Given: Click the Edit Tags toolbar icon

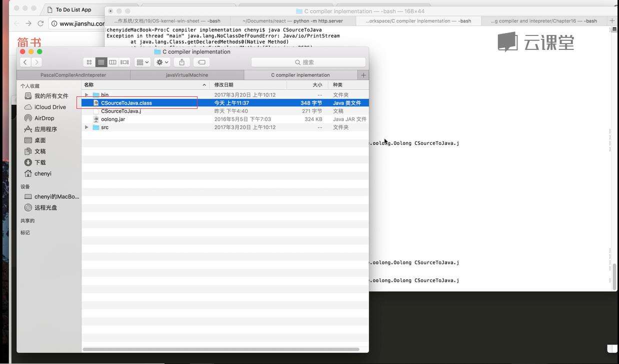Looking at the screenshot, I should tap(201, 62).
